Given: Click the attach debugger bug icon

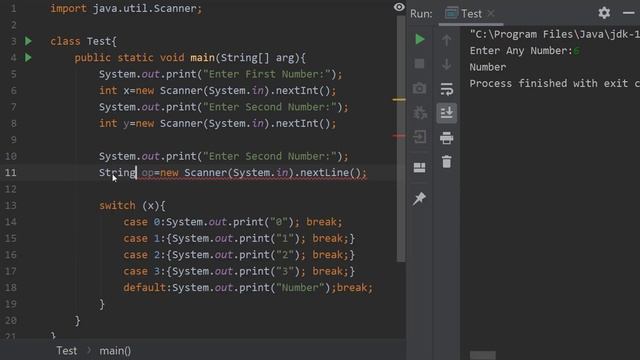Looking at the screenshot, I should click(x=420, y=112).
